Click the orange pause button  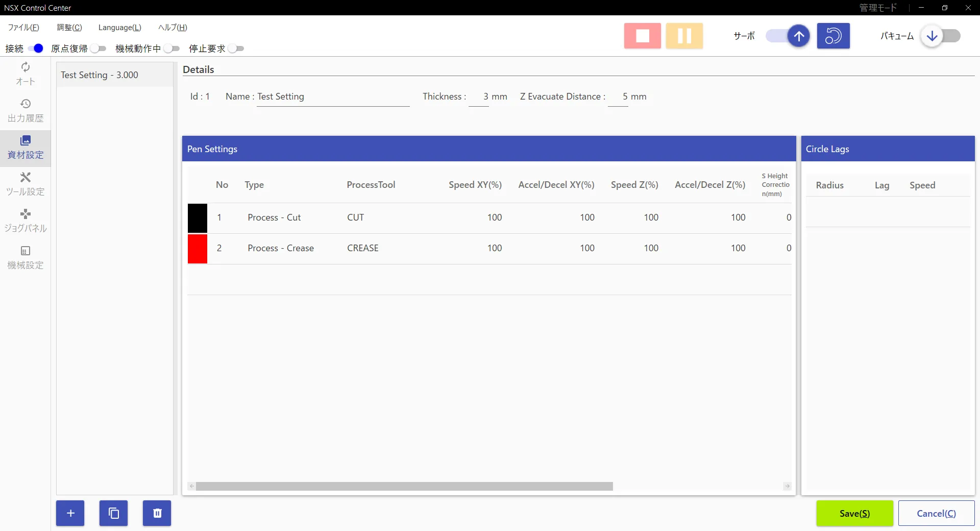684,36
